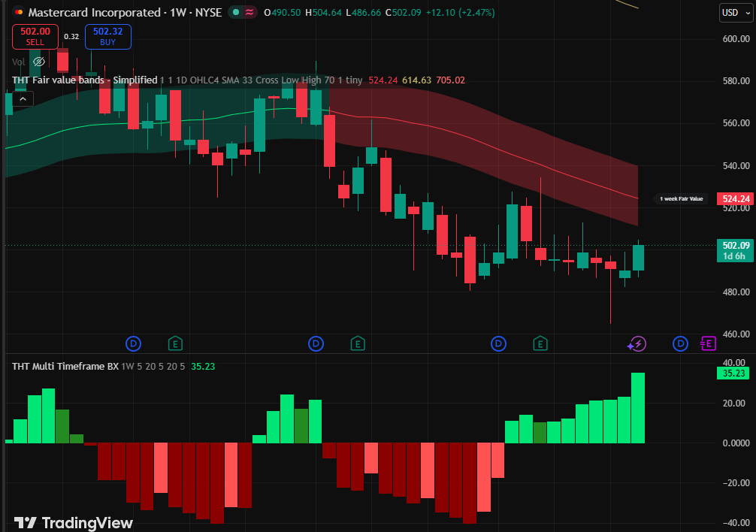The width and height of the screenshot is (756, 532).
Task: Open the USD currency dropdown
Action: 736,13
